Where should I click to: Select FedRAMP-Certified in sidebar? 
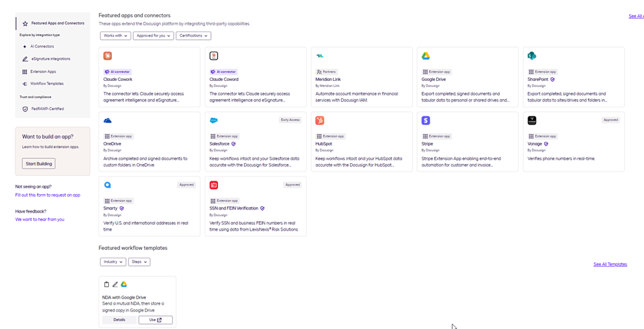point(48,109)
